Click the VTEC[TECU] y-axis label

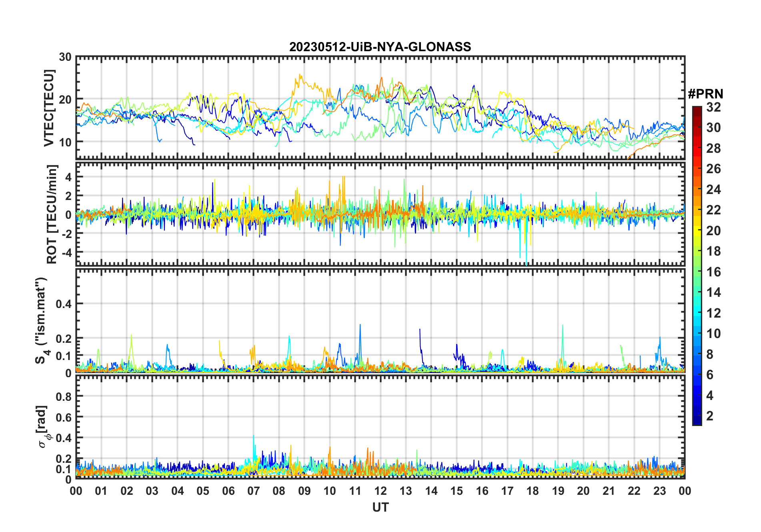click(49, 108)
